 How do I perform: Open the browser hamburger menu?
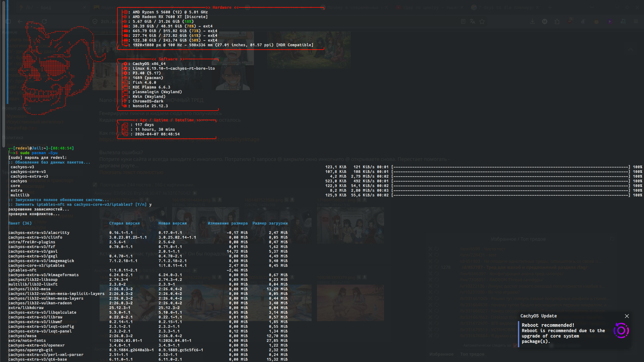(x=636, y=21)
